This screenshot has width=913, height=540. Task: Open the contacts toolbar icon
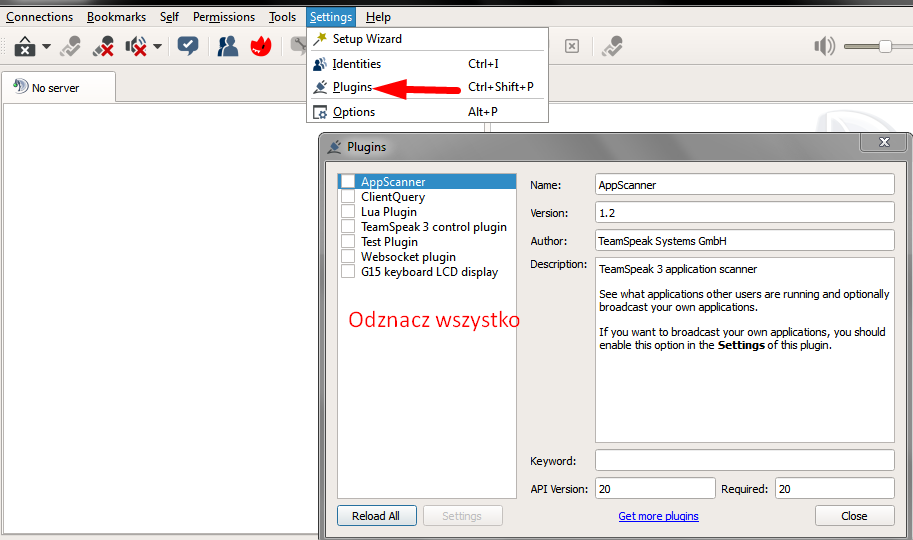228,46
